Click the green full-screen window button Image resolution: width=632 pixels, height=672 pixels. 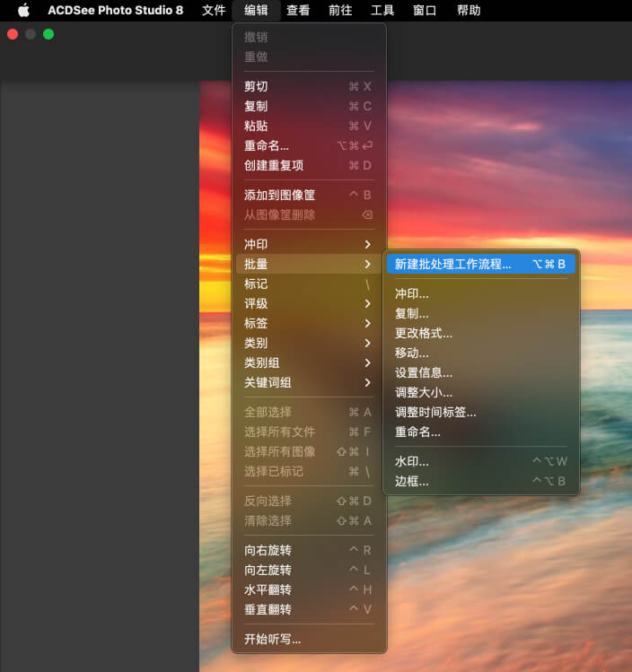click(x=48, y=34)
